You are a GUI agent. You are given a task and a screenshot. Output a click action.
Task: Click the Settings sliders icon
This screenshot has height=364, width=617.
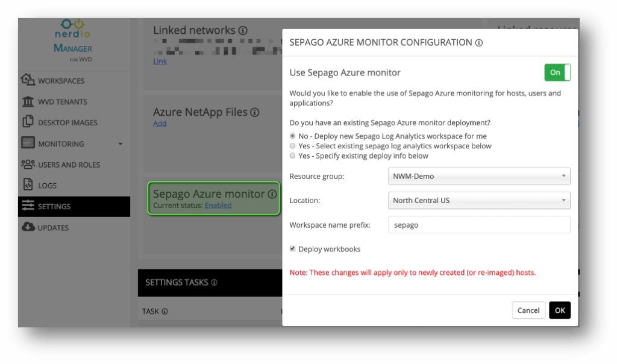[28, 205]
